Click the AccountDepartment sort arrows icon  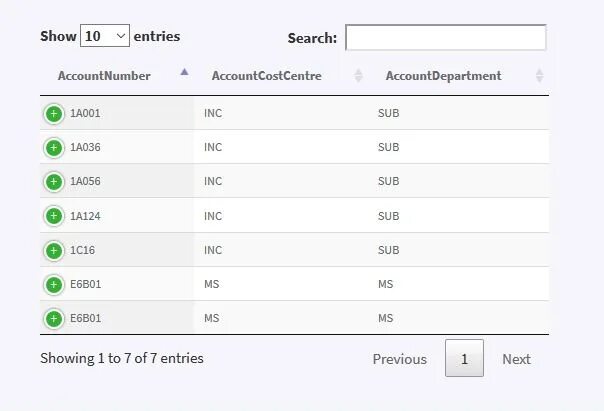click(539, 76)
